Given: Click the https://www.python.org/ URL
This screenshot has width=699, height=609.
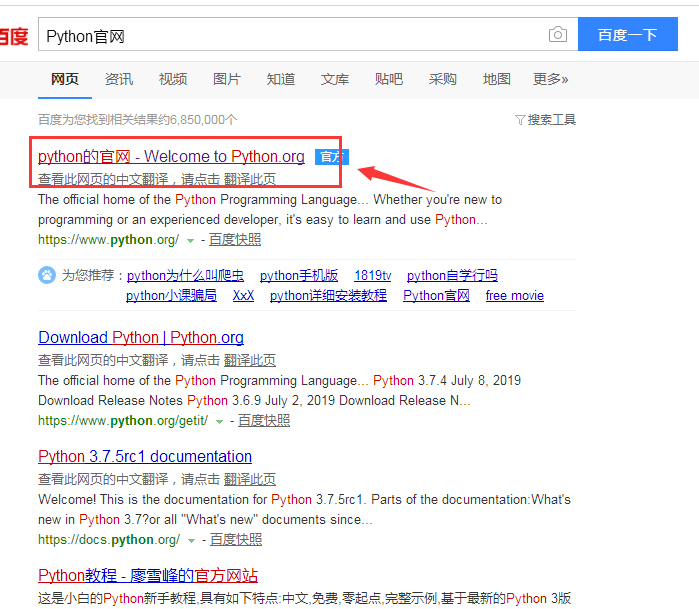Looking at the screenshot, I should point(108,240).
